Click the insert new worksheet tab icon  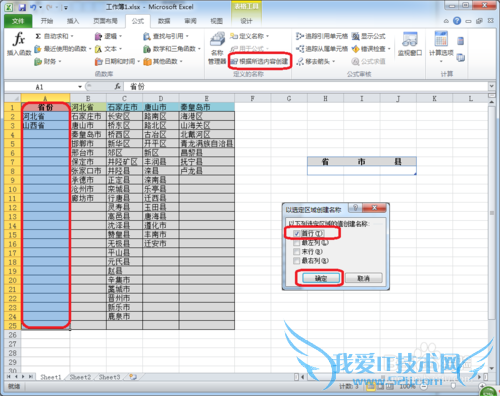[133, 377]
